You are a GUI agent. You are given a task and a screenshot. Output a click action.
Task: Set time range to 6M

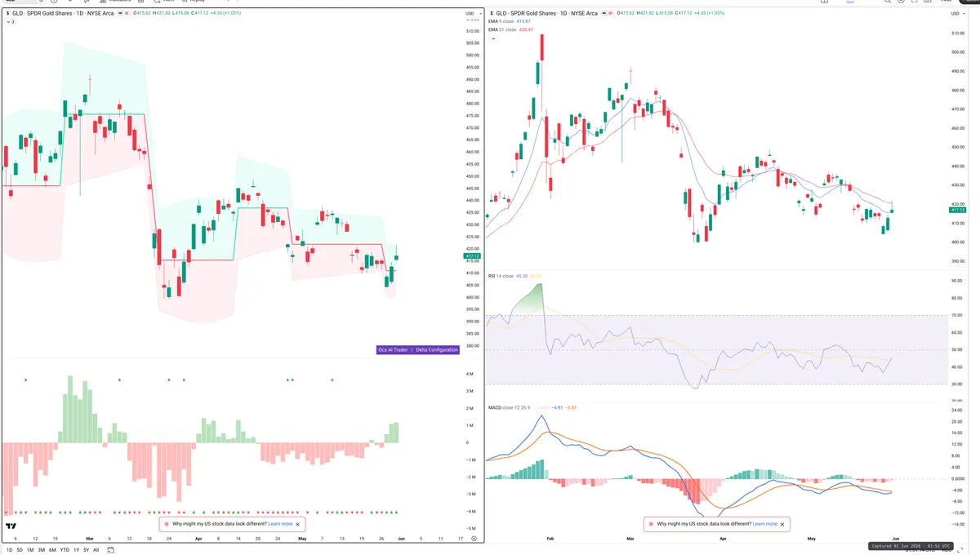tap(52, 550)
